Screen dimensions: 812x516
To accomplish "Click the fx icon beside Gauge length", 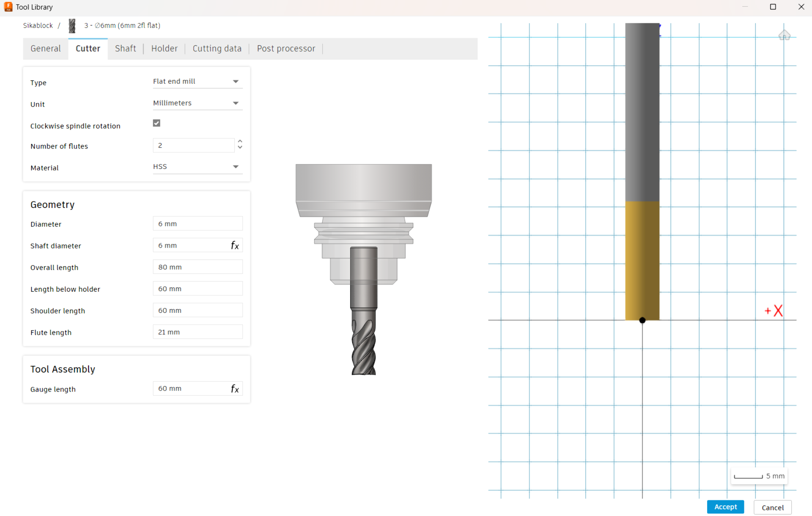I will click(235, 389).
